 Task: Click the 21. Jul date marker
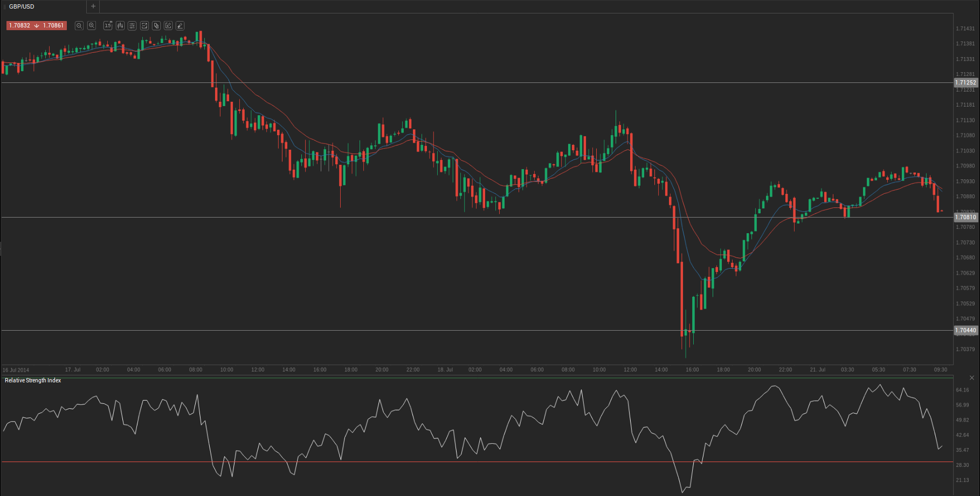[x=817, y=370]
